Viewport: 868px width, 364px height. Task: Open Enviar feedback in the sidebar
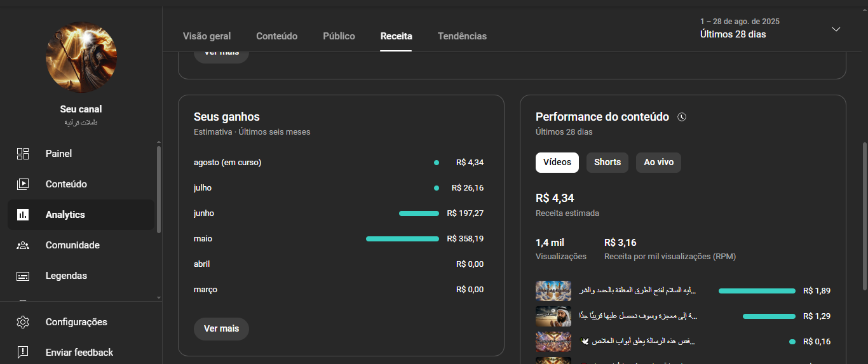(81, 352)
